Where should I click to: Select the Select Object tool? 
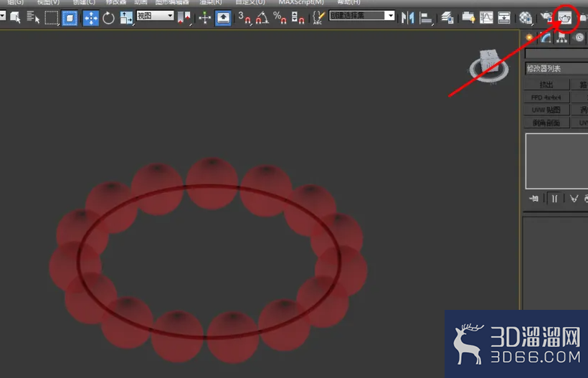(15, 17)
